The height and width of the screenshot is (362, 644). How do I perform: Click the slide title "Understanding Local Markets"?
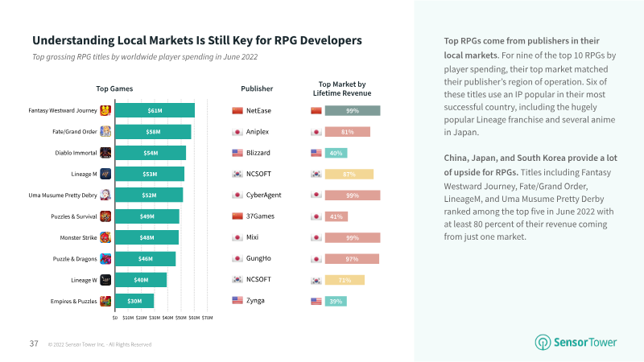tap(197, 40)
